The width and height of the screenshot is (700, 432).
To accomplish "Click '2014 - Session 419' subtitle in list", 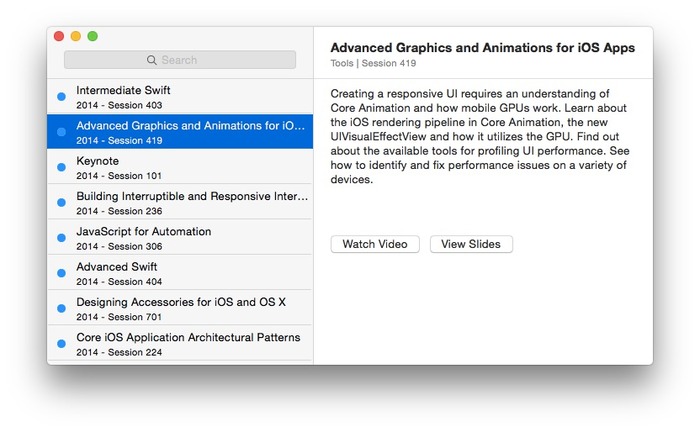I will click(x=119, y=141).
